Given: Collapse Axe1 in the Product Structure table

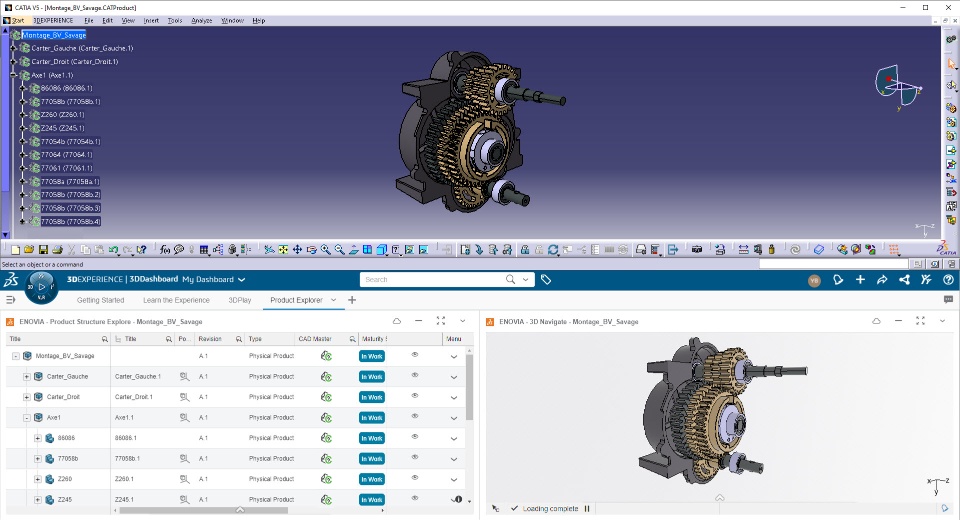Looking at the screenshot, I should 27,418.
